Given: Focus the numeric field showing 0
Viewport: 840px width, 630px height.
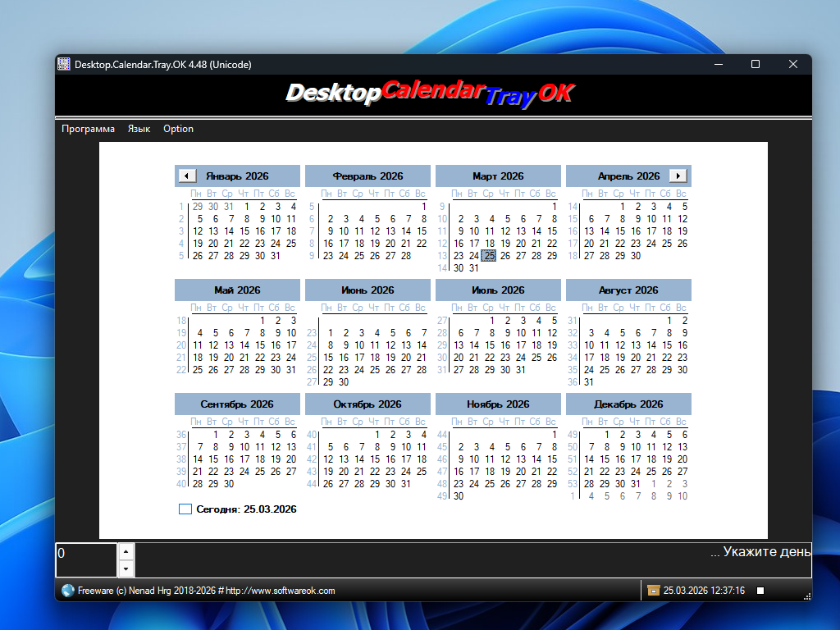Looking at the screenshot, I should pos(87,559).
